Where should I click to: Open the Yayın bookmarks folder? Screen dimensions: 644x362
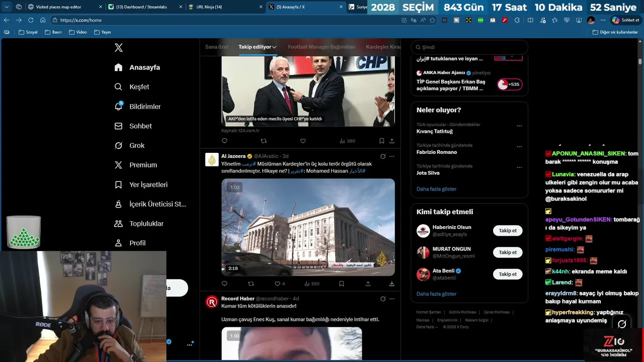point(102,32)
